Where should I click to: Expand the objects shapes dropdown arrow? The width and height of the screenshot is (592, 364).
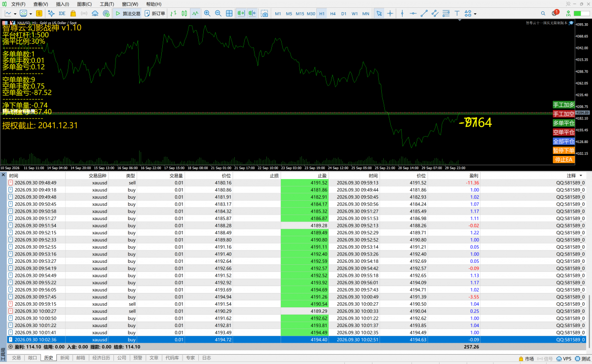[475, 13]
